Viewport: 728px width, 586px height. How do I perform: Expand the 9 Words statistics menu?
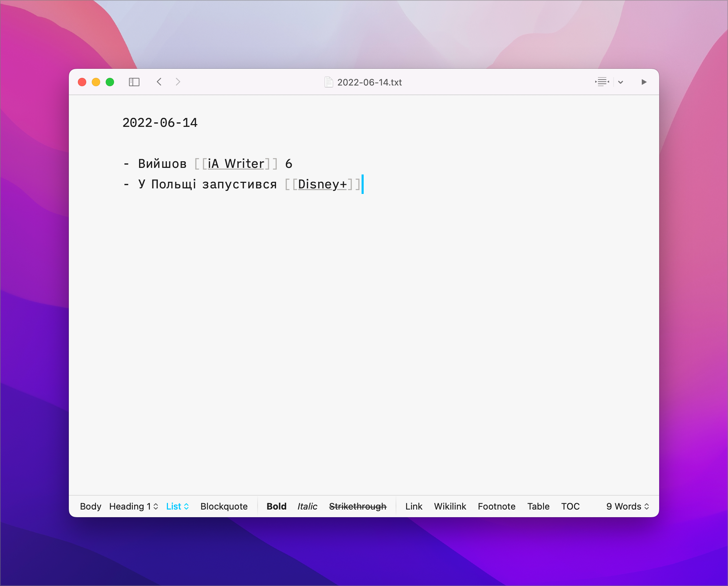click(x=628, y=506)
